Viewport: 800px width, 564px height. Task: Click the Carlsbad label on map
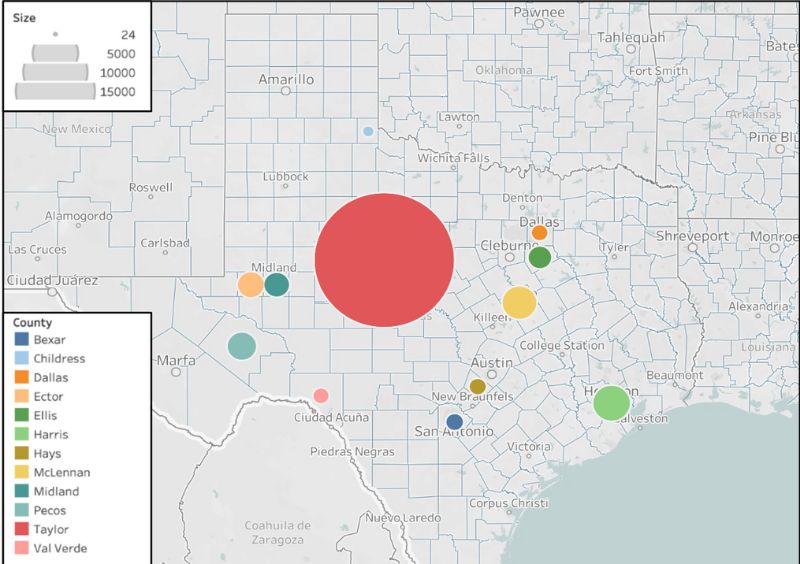[165, 243]
